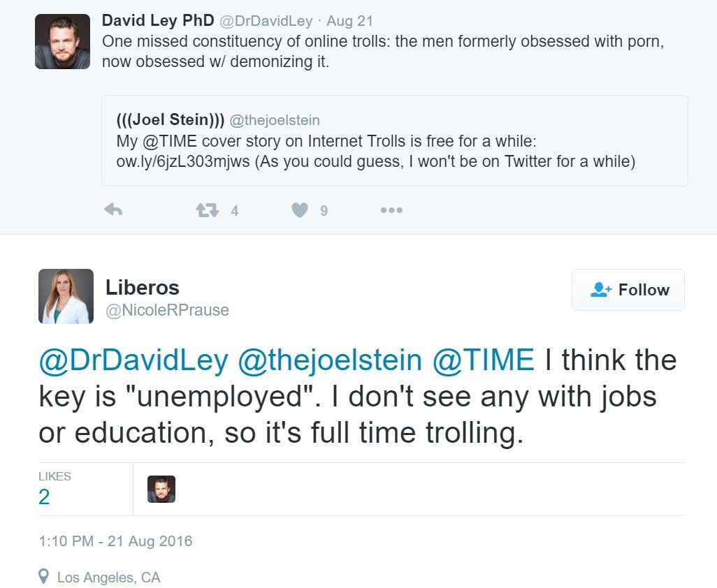Click the Los Angeles, CA location pin
717x588 pixels.
44,577
